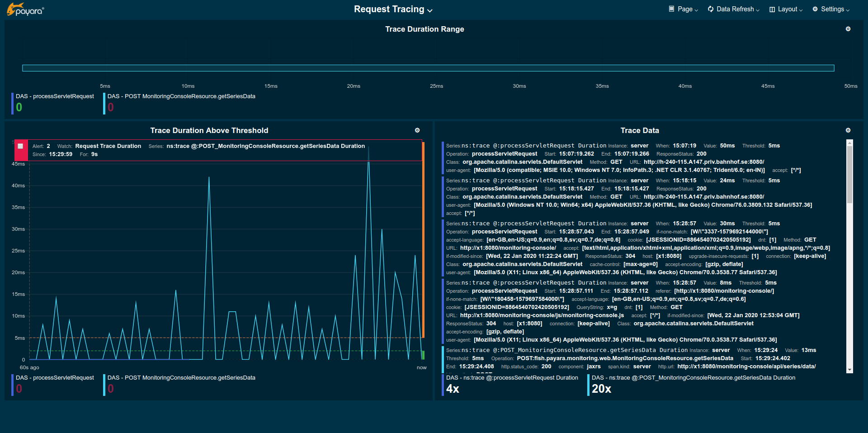Screen dimensions: 868x433
Task: Click org.apache.catalina.servlets.DefaultServlet class in 15:07:19 trace
Action: (x=522, y=162)
